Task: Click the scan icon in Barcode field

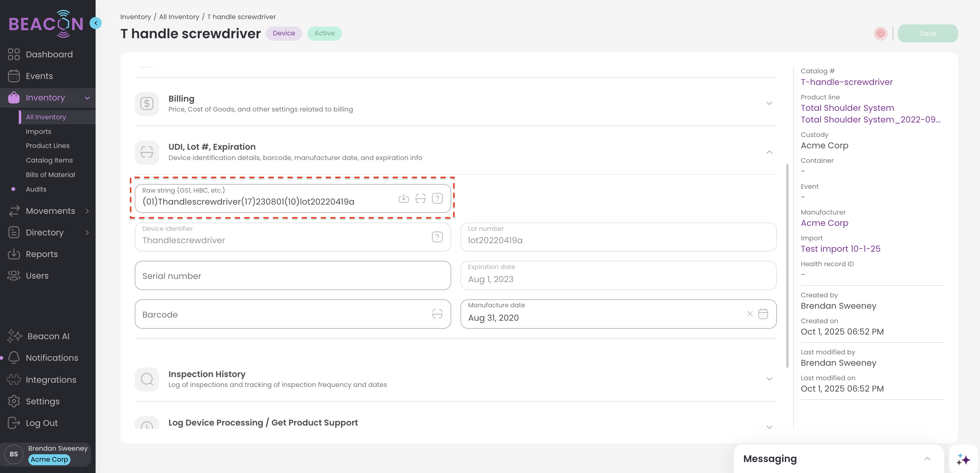Action: coord(437,314)
